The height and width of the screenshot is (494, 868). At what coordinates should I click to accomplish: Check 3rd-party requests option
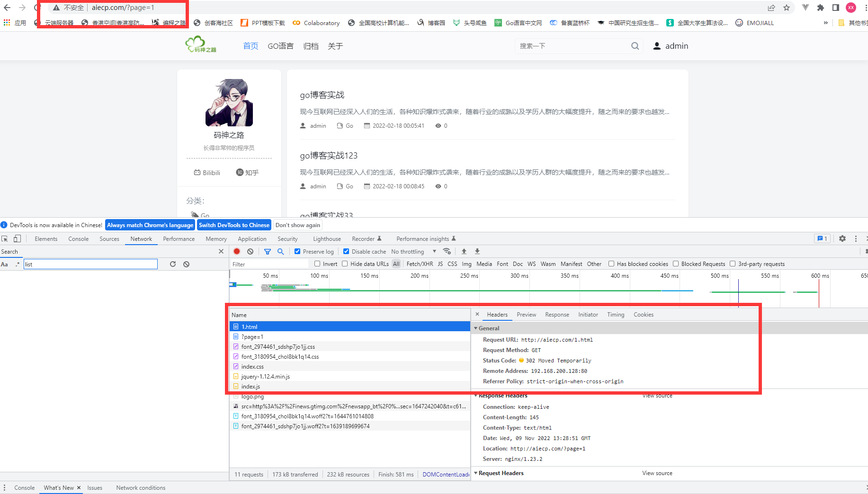(x=733, y=264)
